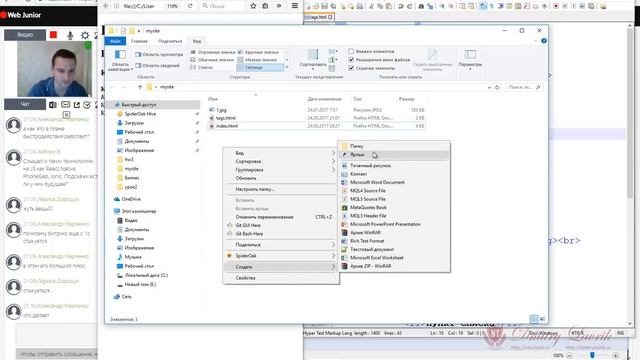This screenshot has height=360, width=640.
Task: Open the Сортировка submenu in the context menu
Action: pos(281,162)
